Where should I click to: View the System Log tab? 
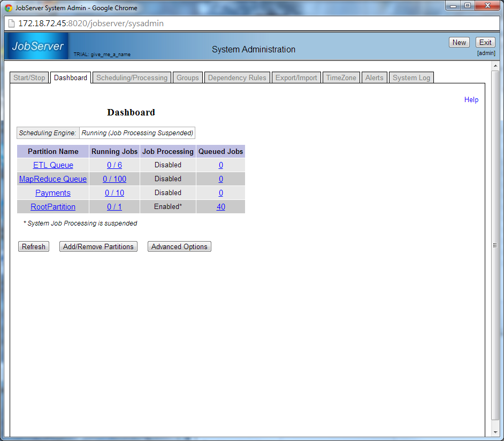point(411,78)
